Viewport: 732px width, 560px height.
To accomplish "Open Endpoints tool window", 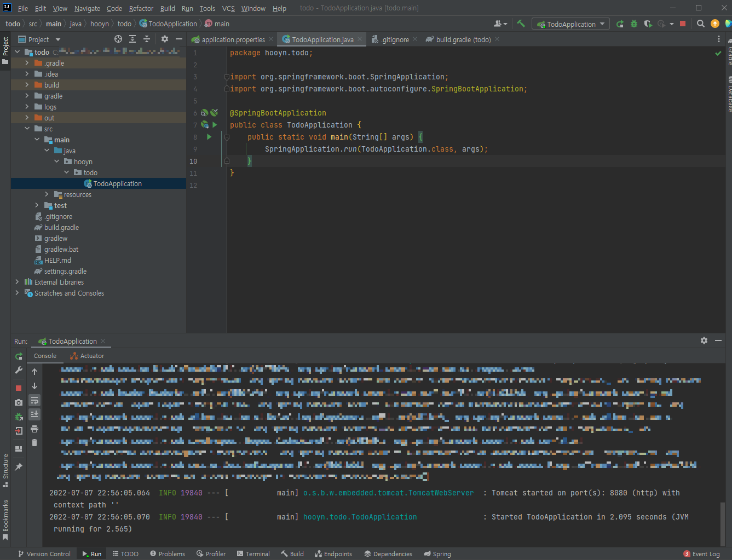I will (333, 554).
